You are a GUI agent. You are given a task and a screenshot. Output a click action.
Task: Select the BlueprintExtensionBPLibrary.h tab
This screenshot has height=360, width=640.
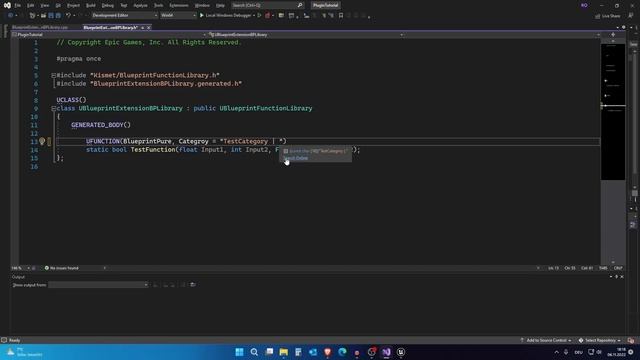[110, 27]
